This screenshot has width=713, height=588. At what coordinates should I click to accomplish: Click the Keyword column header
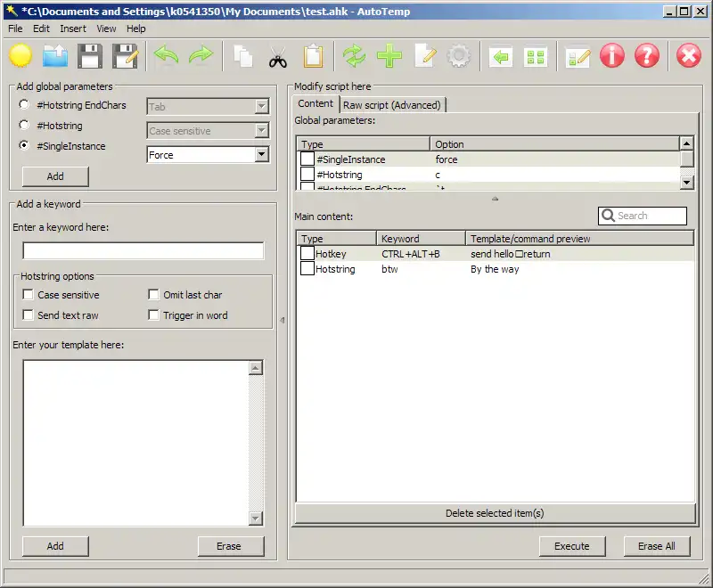pyautogui.click(x=421, y=239)
